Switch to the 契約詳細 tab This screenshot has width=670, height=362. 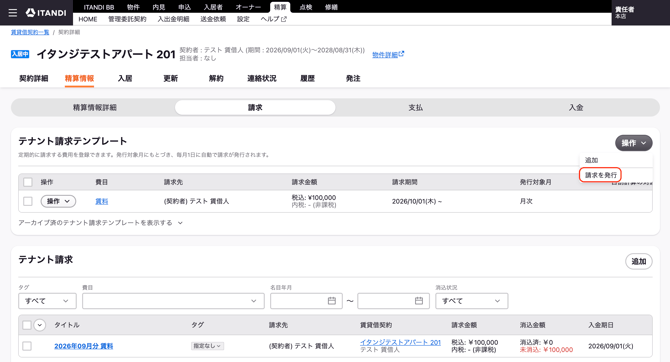pos(34,79)
